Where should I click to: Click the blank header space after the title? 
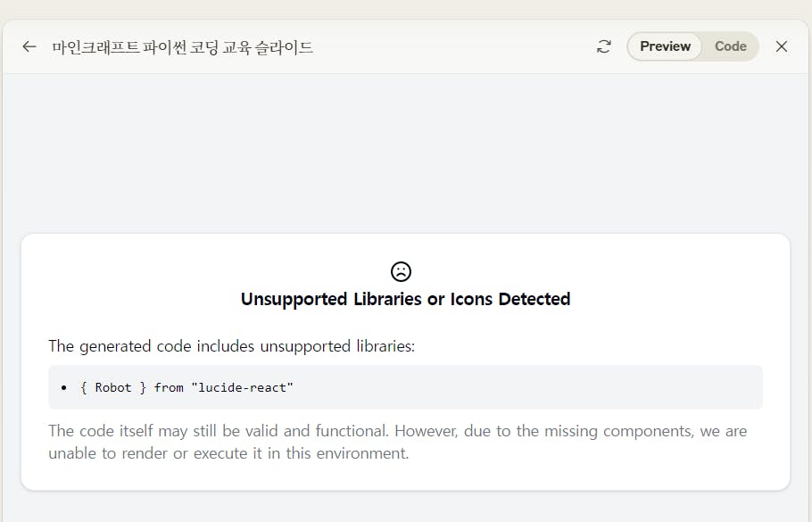tap(455, 46)
